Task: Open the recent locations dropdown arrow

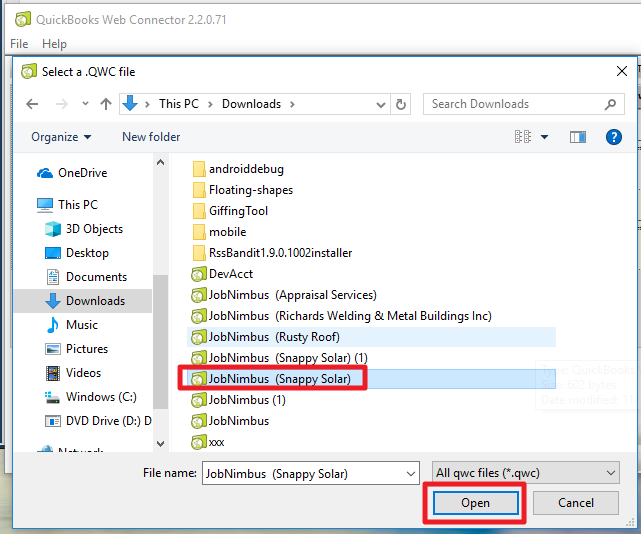Action: (85, 104)
